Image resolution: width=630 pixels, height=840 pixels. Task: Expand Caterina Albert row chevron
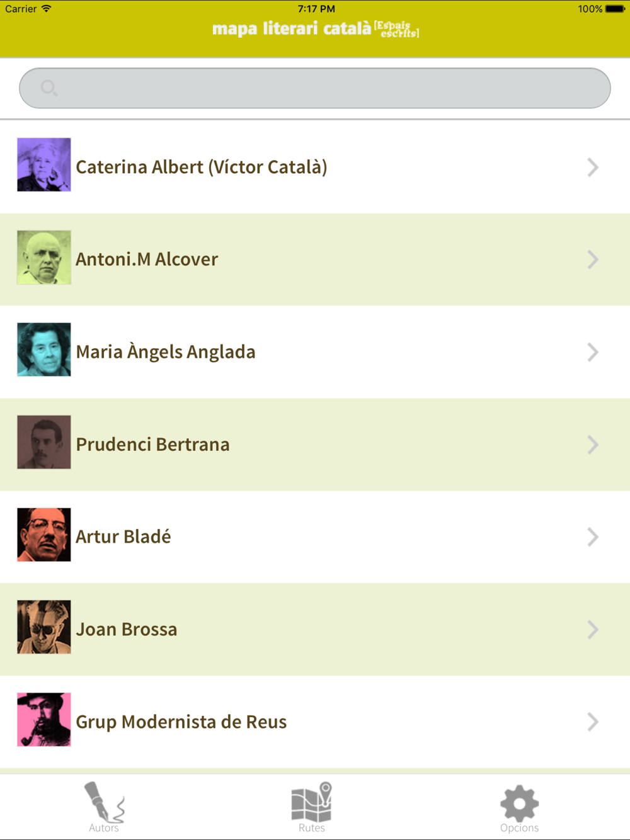(593, 167)
